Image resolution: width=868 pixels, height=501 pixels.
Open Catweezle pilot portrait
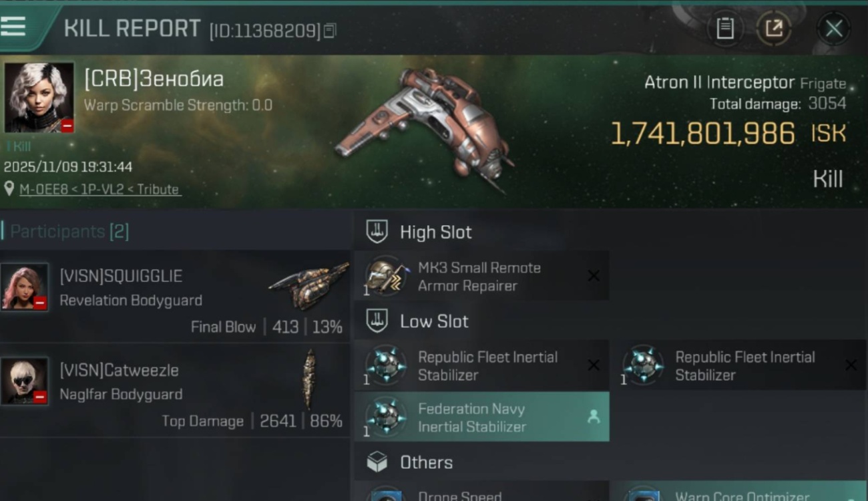25,381
